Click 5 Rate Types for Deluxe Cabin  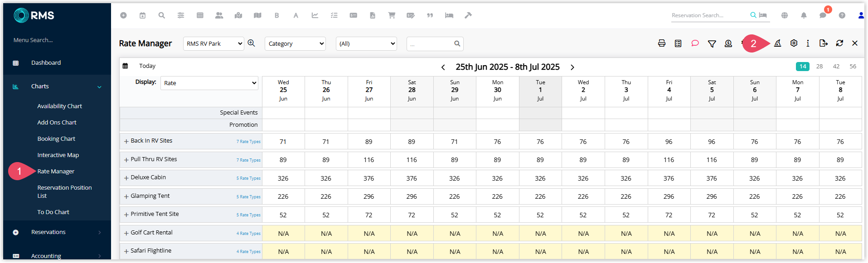(248, 178)
